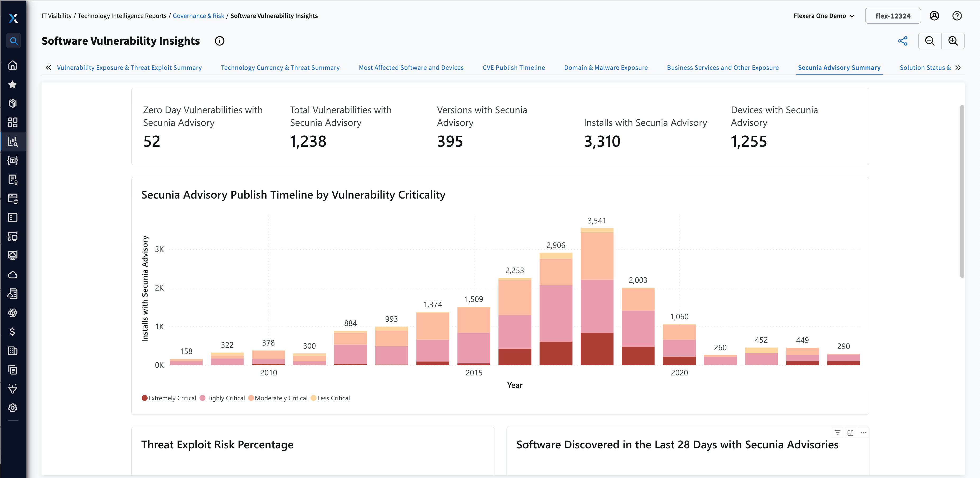Toggle Less Critical legend swatch

click(313, 398)
